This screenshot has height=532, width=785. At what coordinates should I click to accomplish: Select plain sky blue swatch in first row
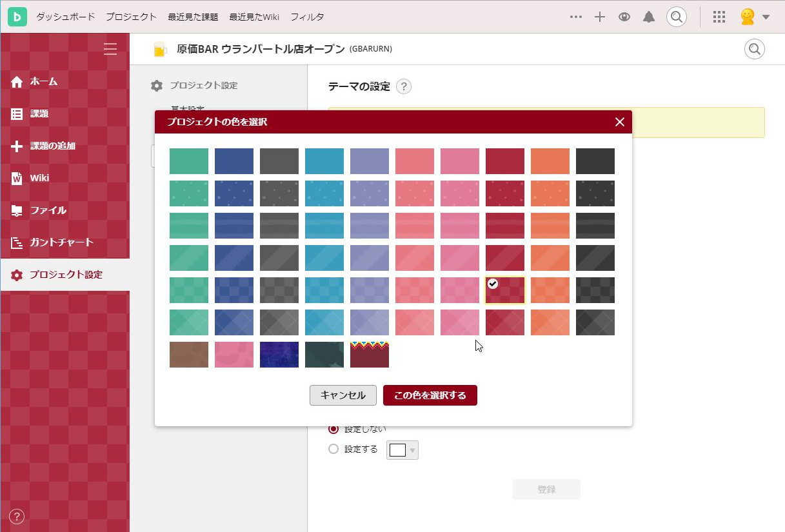coord(324,161)
